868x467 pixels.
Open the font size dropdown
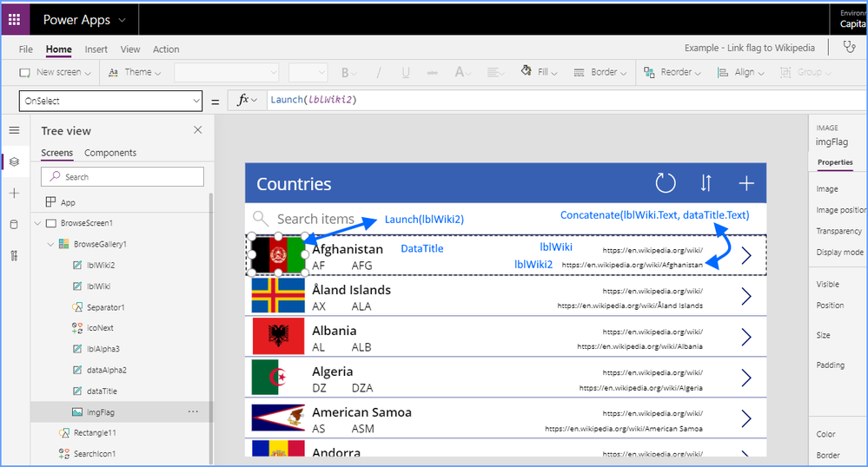point(308,73)
